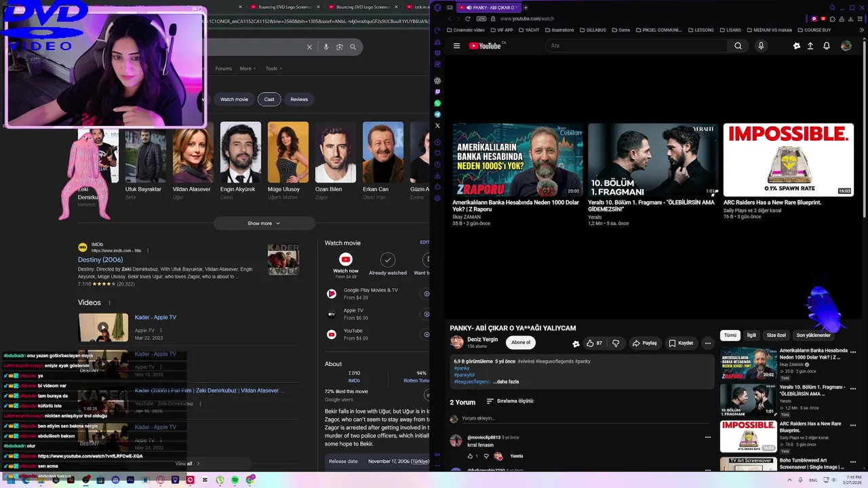This screenshot has width=868, height=488.
Task: Click the Paylaş share button
Action: 645,343
